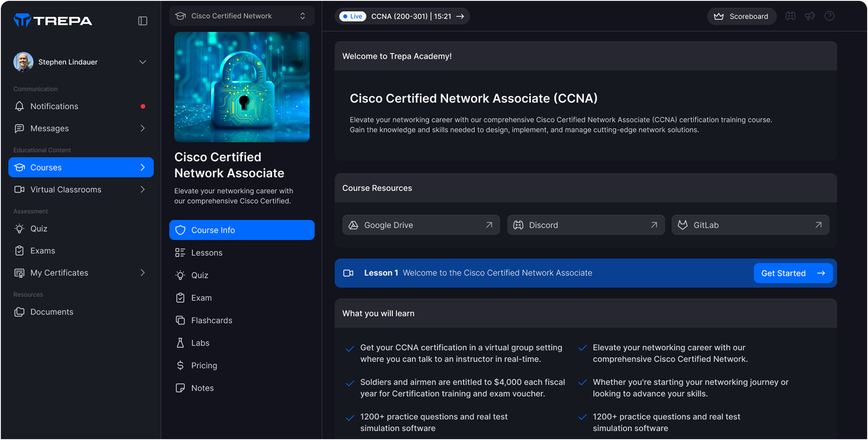
Task: Open the Labs section
Action: point(242,343)
